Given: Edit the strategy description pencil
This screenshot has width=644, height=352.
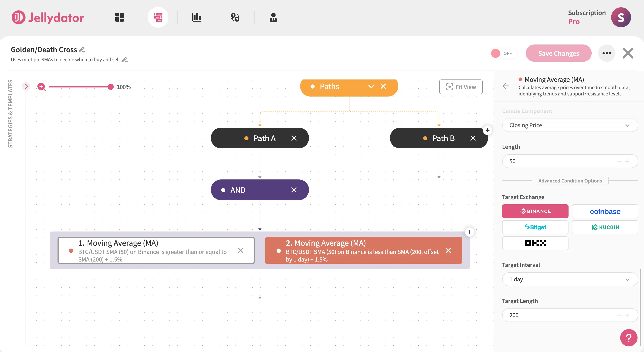Looking at the screenshot, I should 125,60.
